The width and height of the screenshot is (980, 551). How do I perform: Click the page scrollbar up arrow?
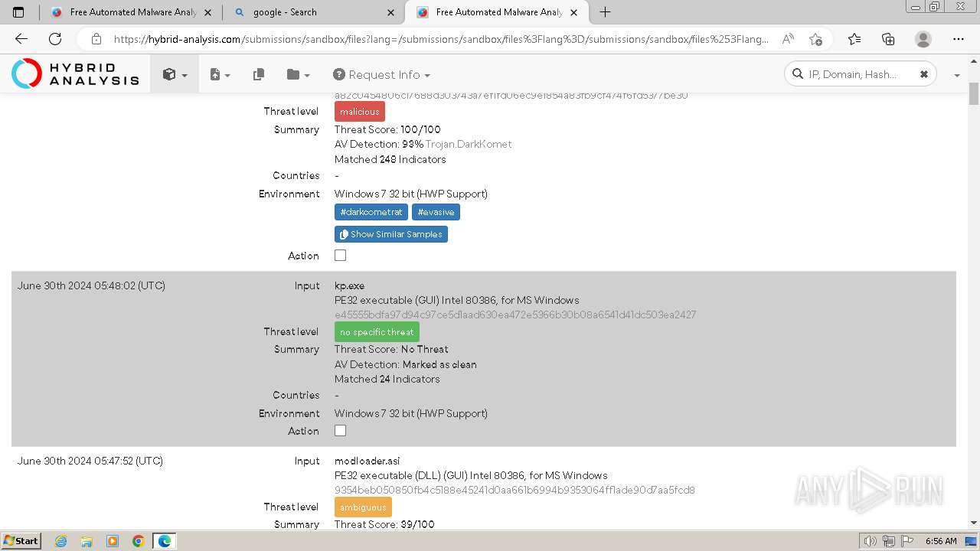(x=974, y=62)
